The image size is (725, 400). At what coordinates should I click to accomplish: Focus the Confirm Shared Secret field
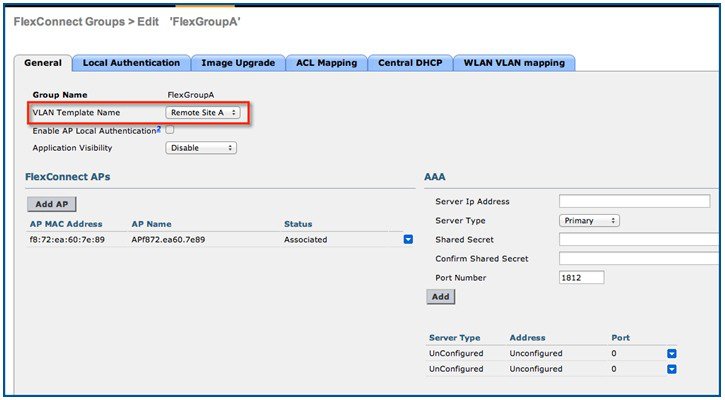pyautogui.click(x=640, y=258)
